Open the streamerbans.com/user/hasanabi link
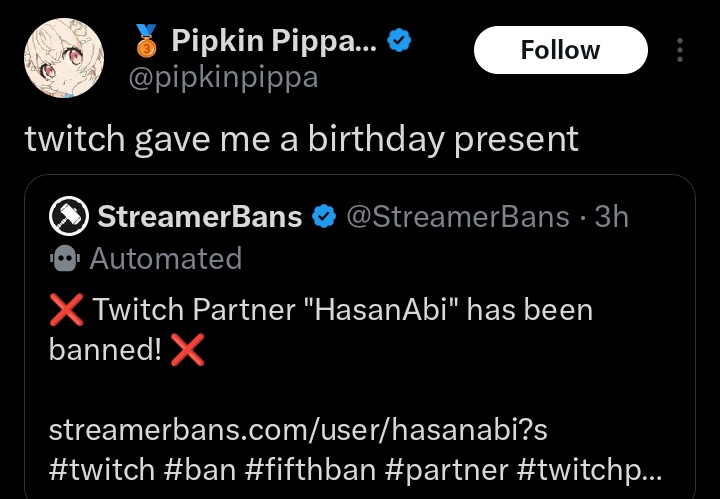720x499 pixels. point(298,430)
